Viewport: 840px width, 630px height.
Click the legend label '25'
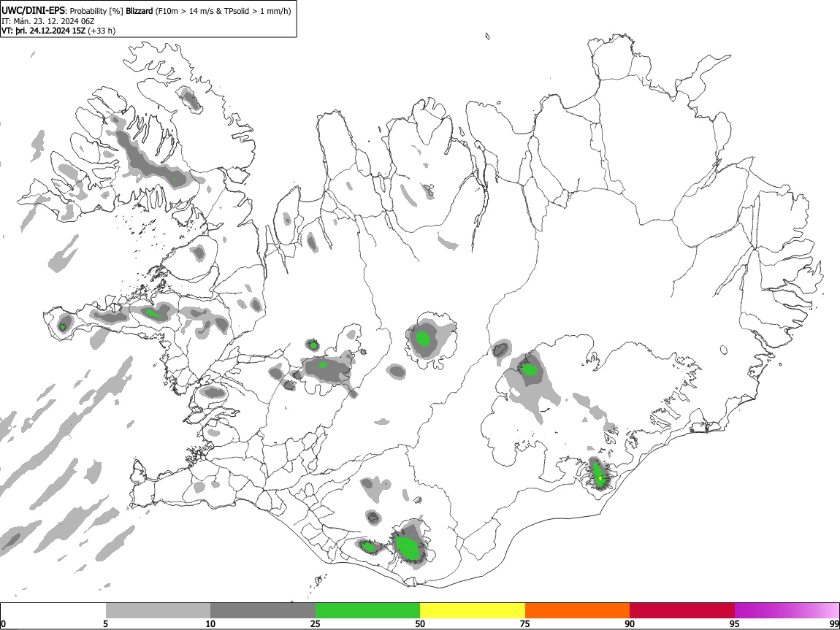pyautogui.click(x=316, y=623)
